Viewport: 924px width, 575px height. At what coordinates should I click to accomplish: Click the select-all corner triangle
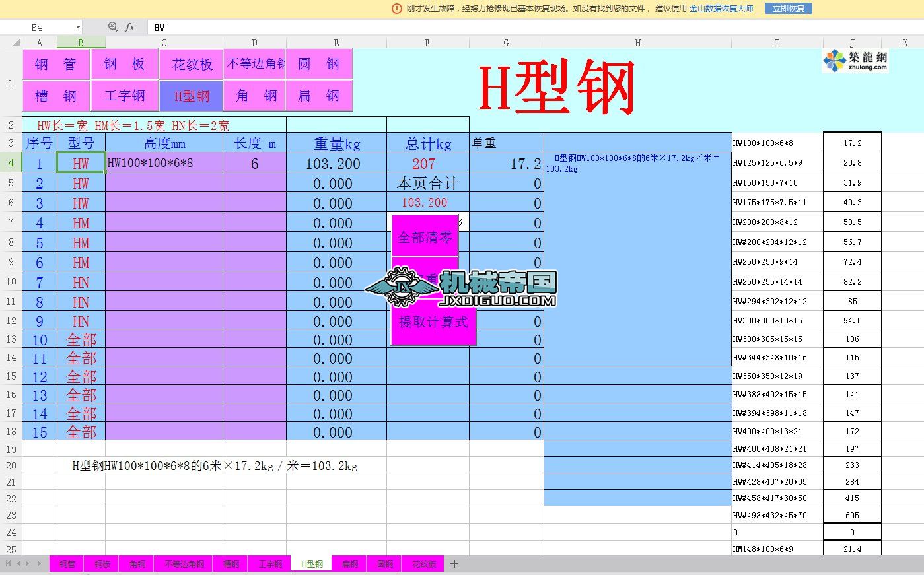point(17,43)
